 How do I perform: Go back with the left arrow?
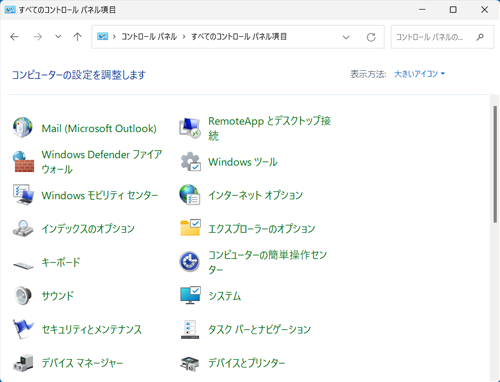click(14, 37)
